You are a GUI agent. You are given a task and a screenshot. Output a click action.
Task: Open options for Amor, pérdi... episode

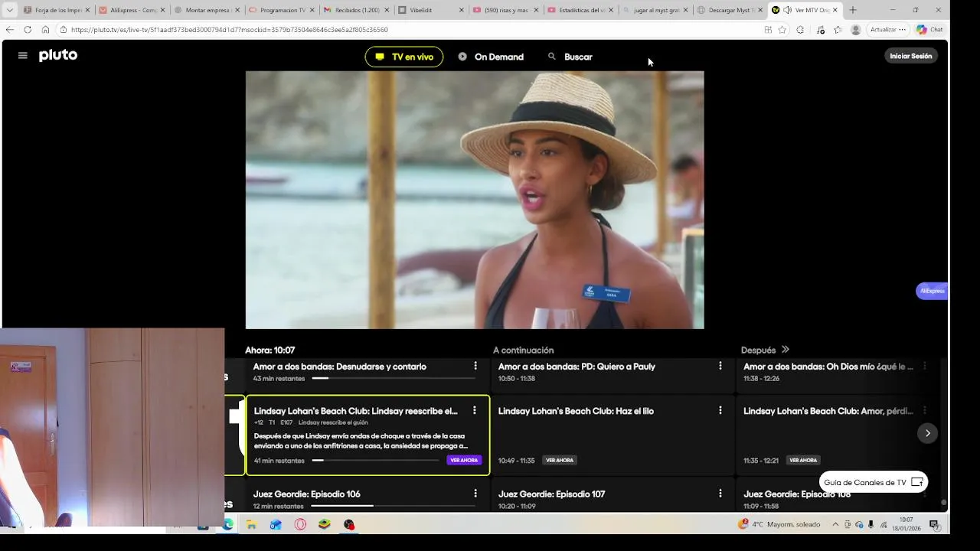[x=925, y=410]
